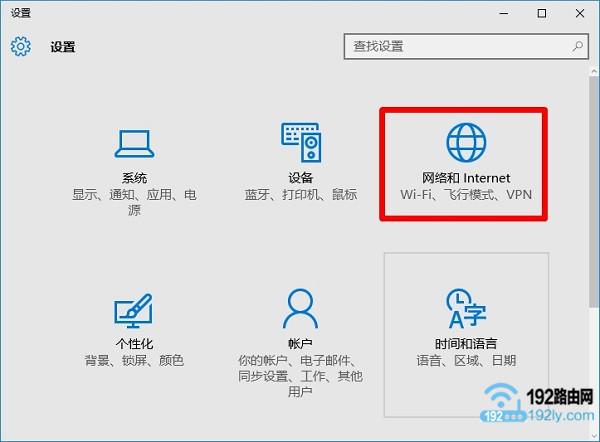Click the scrollbar up arrow
The image size is (600, 442).
pos(594,71)
